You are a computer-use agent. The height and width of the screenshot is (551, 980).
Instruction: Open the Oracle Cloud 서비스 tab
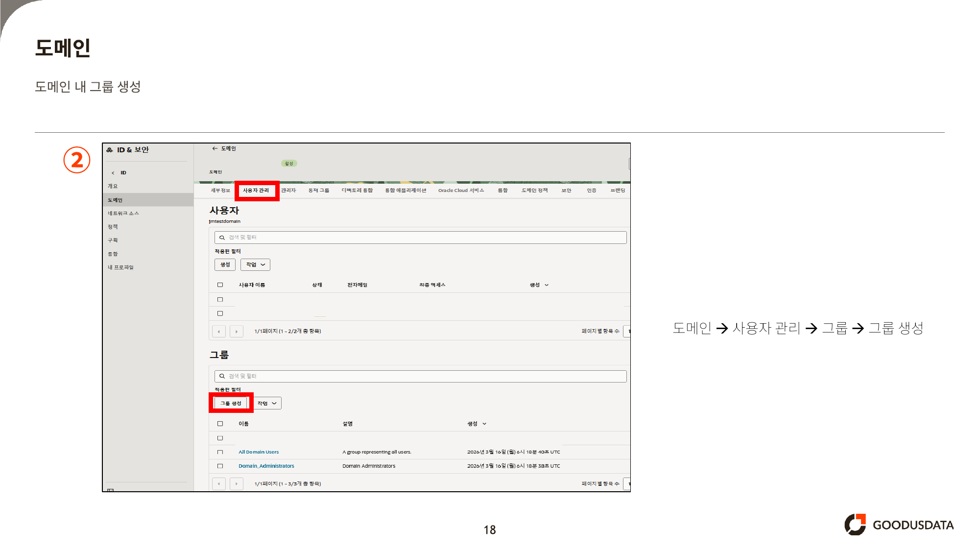click(x=461, y=191)
